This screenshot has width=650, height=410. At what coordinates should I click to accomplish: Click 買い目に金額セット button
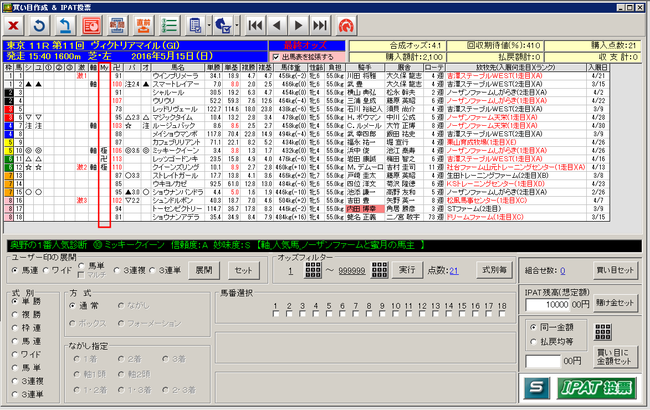coord(615,357)
